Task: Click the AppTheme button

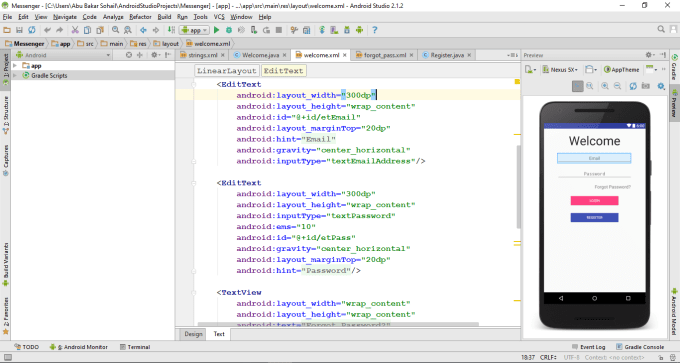Action: pyautogui.click(x=622, y=69)
